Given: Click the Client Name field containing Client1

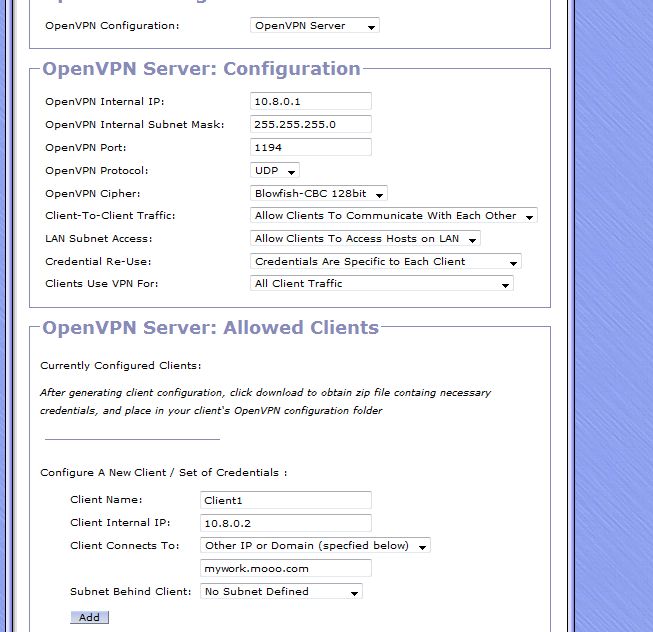Looking at the screenshot, I should pyautogui.click(x=285, y=500).
